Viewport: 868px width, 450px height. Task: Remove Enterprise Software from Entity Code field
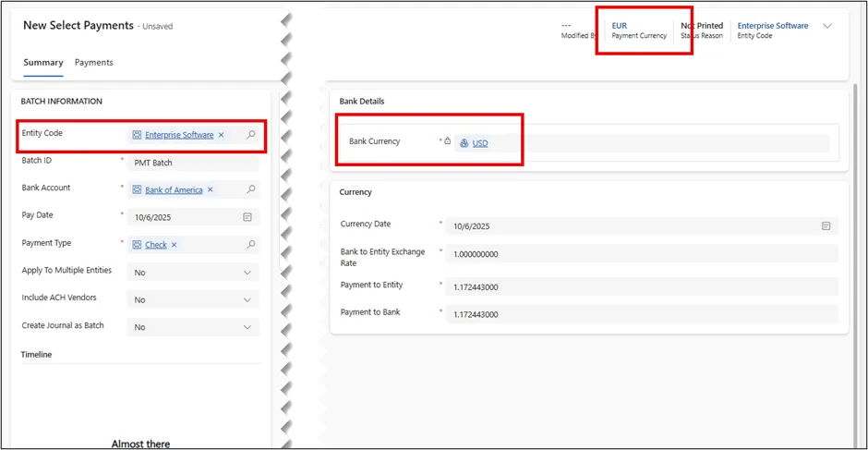(221, 135)
